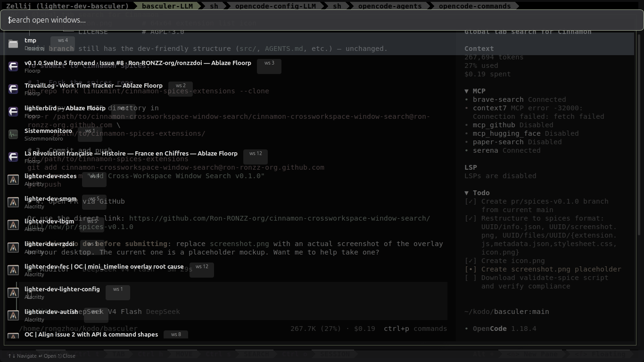This screenshot has height=362, width=644.
Task: Click the Floorp icon beside the v0.1.0 Svelte 5 frontend entry
Action: tap(13, 66)
